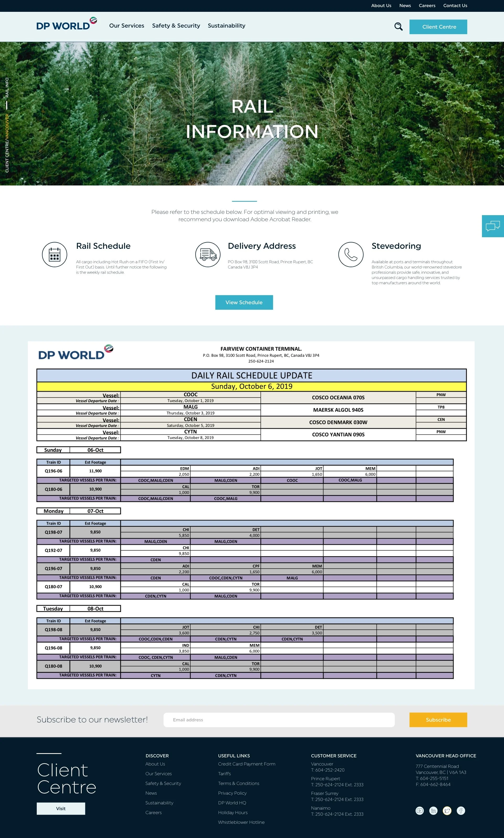The width and height of the screenshot is (504, 838).
Task: Open footer Safety & Security link
Action: [x=163, y=783]
